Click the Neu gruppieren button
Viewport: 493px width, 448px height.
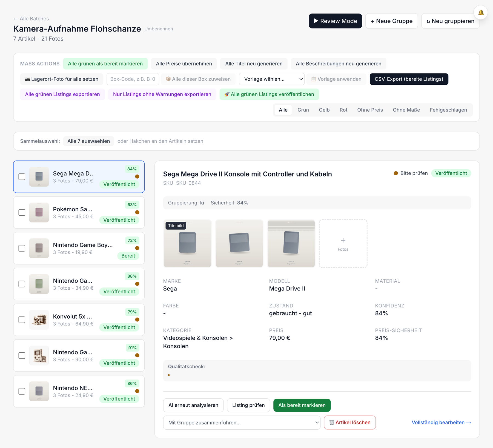point(451,21)
